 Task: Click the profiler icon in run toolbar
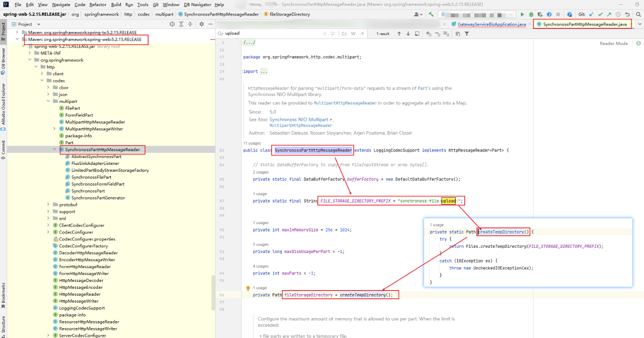point(549,14)
